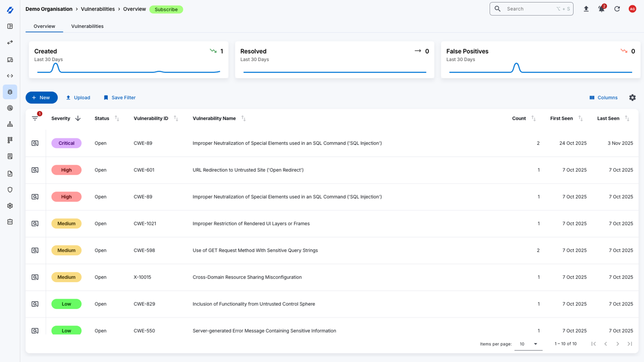Open the active filters funnel icon

coord(35,118)
